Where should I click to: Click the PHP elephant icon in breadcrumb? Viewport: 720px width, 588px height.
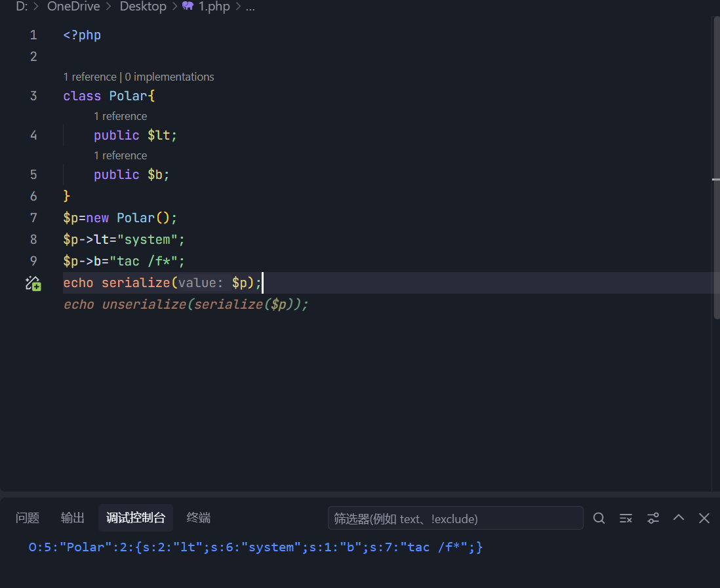[x=188, y=6]
